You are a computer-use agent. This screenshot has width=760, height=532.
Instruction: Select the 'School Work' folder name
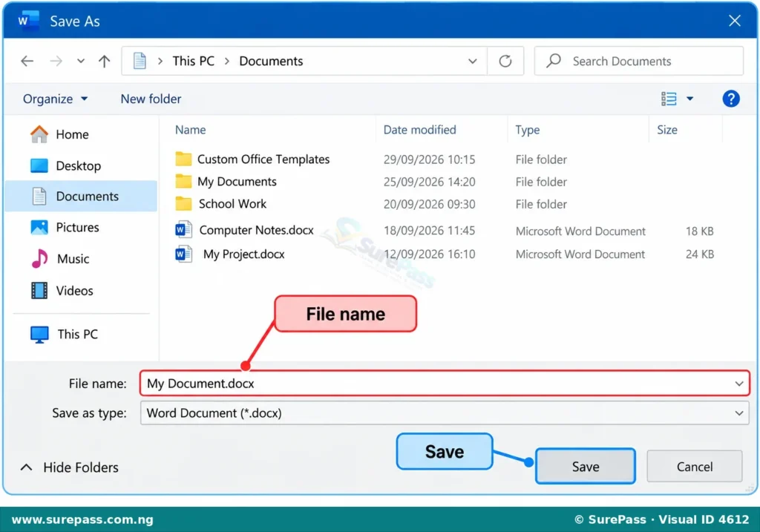click(x=232, y=204)
